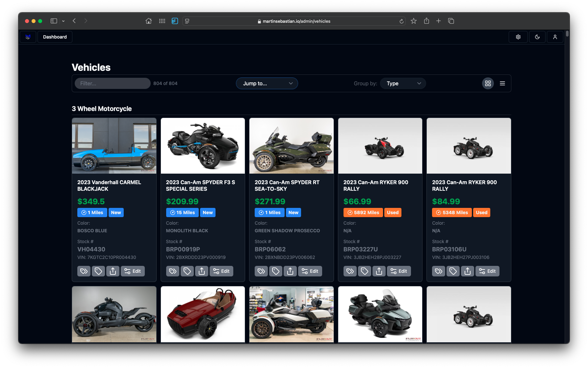
Task: Click the double-tag icon on BRP00919P card
Action: click(x=173, y=271)
